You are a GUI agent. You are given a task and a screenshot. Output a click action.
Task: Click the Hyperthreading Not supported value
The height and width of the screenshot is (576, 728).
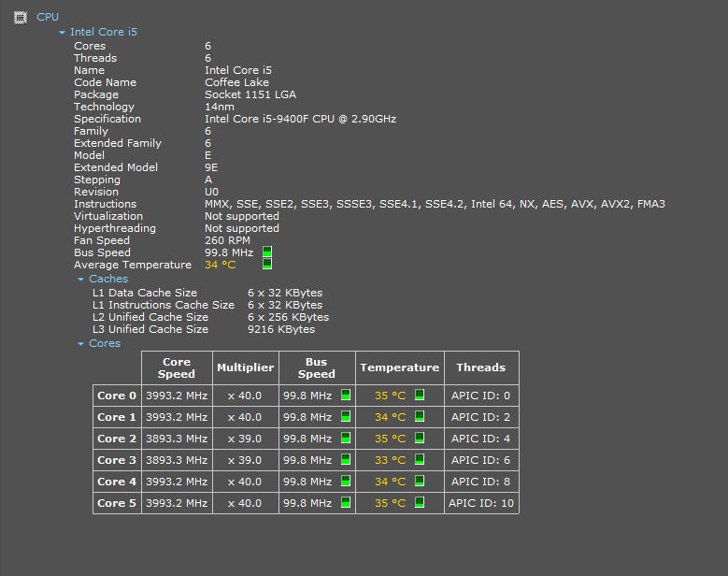pyautogui.click(x=242, y=228)
